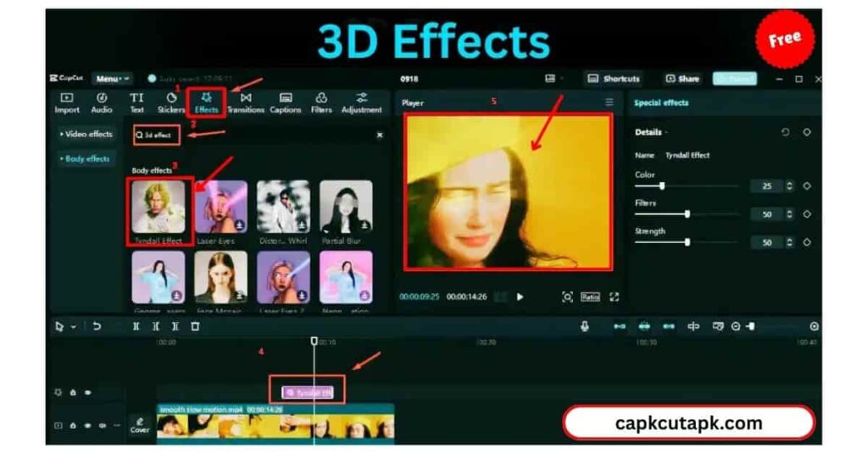Open the Shortcuts button
The height and width of the screenshot is (454, 868).
pyautogui.click(x=614, y=79)
